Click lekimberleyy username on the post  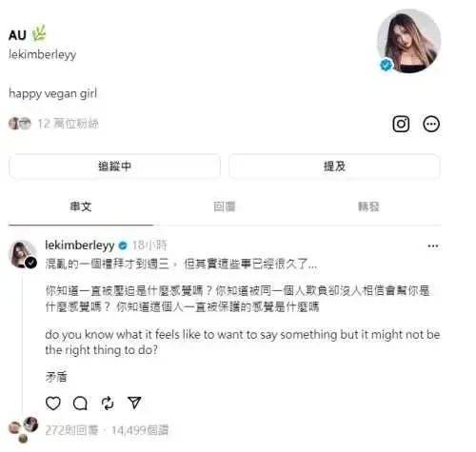[x=80, y=245]
